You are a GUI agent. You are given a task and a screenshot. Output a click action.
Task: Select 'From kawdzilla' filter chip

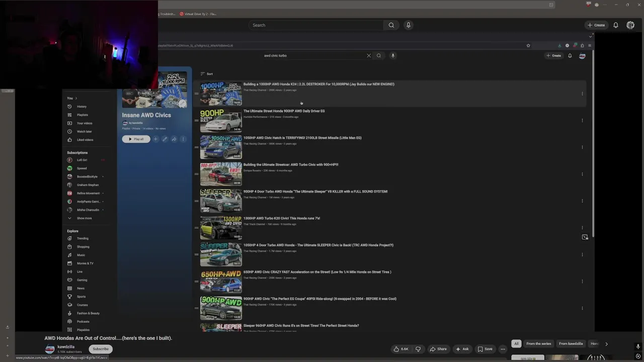571,344
